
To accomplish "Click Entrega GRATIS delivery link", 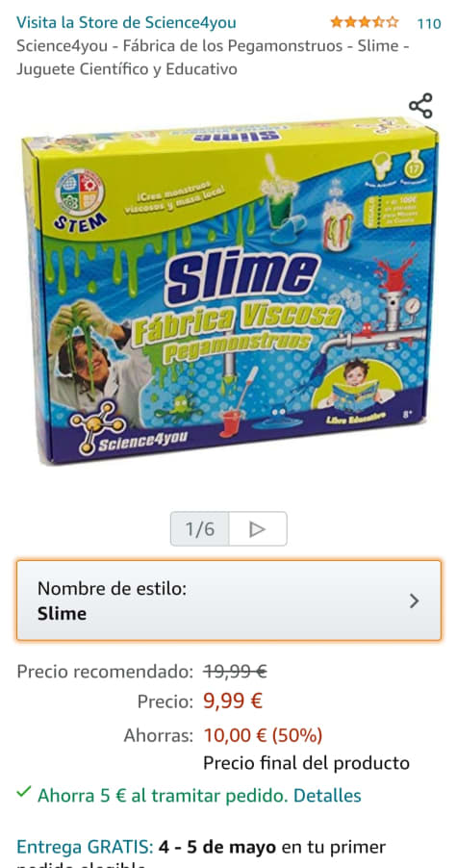I will 85,847.
